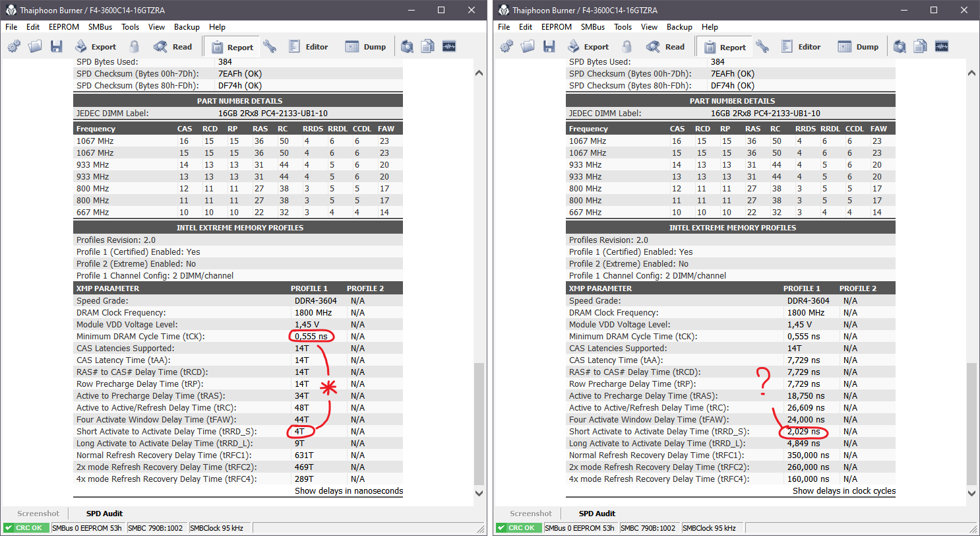Image resolution: width=980 pixels, height=536 pixels.
Task: Open Editor from the left window toolbar
Action: click(x=309, y=47)
